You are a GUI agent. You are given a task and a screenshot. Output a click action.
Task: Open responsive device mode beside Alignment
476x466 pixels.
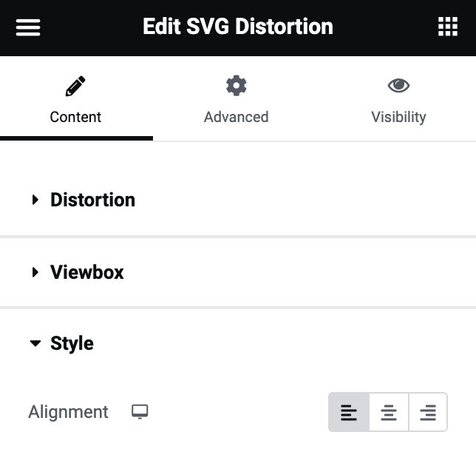pos(140,412)
